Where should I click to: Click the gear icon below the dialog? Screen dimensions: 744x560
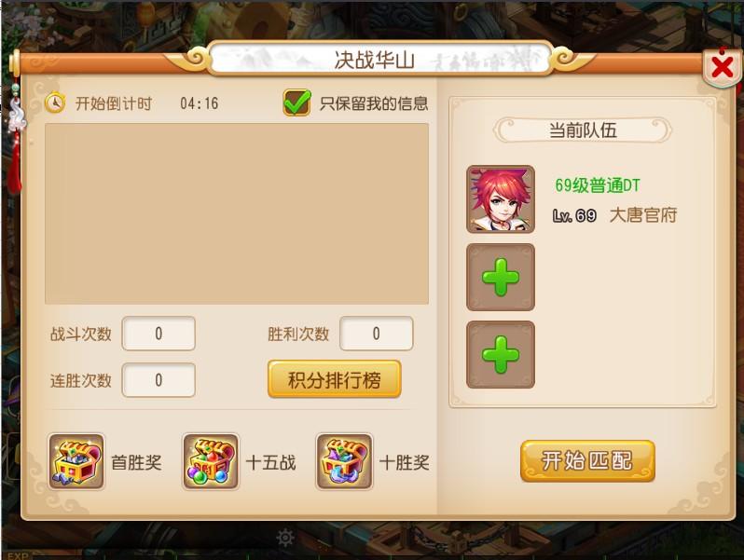[285, 538]
